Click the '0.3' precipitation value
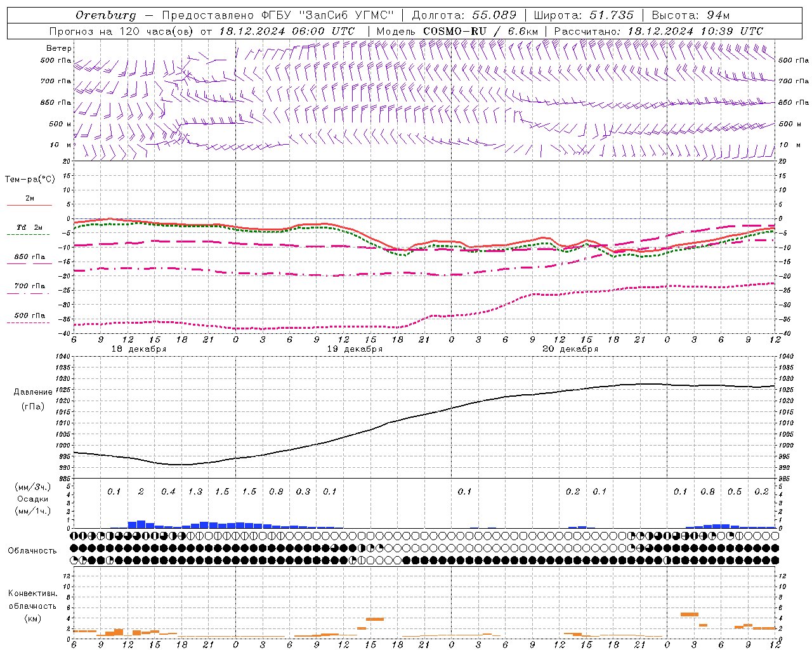This screenshot has height=650, width=812. tap(303, 491)
